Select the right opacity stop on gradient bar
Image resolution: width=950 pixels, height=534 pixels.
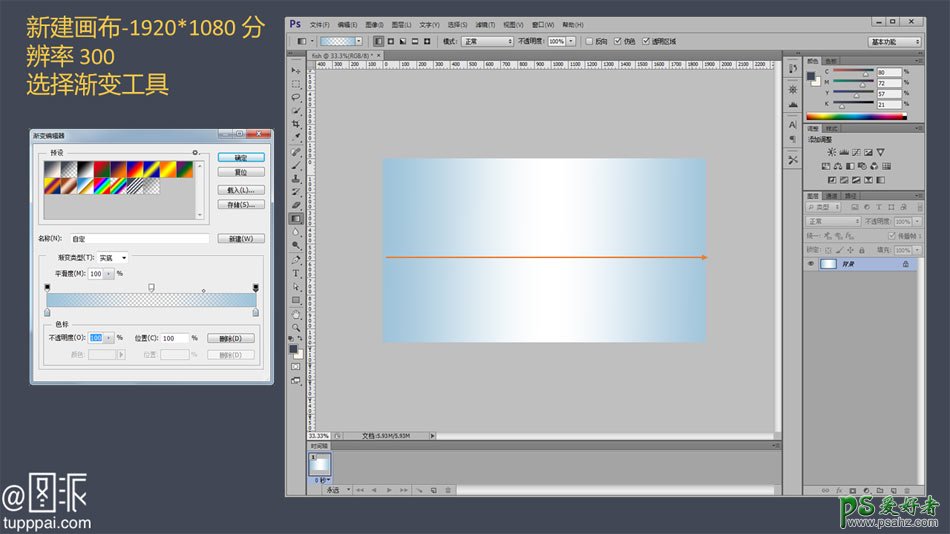(256, 287)
